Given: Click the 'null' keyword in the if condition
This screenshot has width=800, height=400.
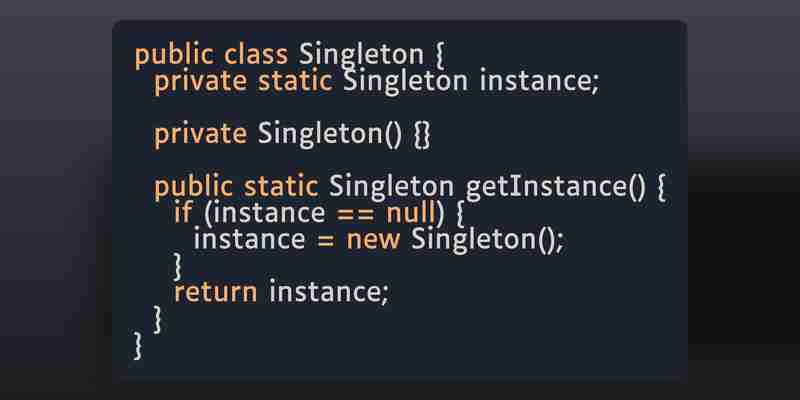Looking at the screenshot, I should pos(411,212).
